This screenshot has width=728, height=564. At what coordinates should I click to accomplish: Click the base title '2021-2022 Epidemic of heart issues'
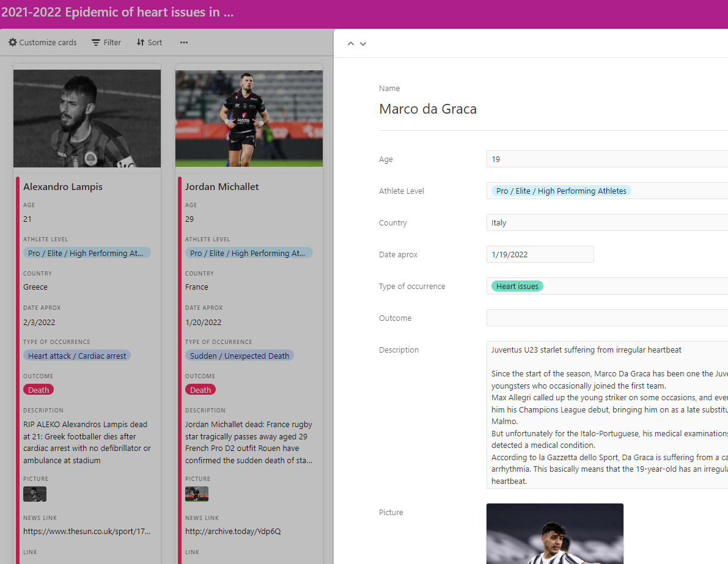pos(117,12)
